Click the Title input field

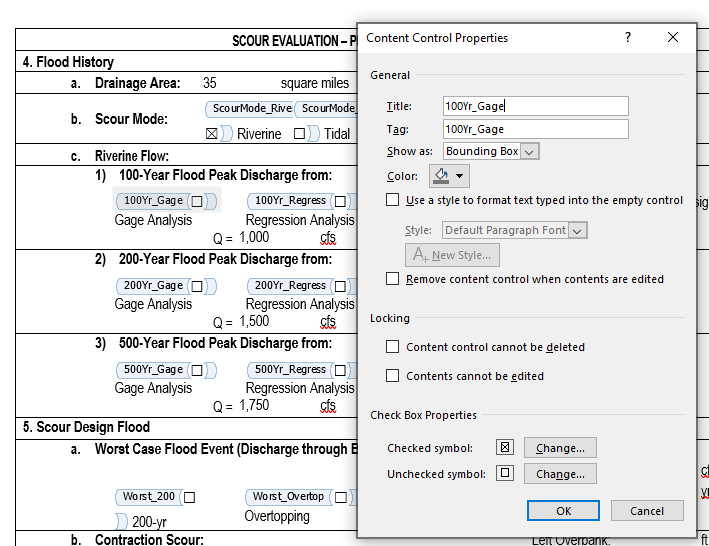coord(536,106)
